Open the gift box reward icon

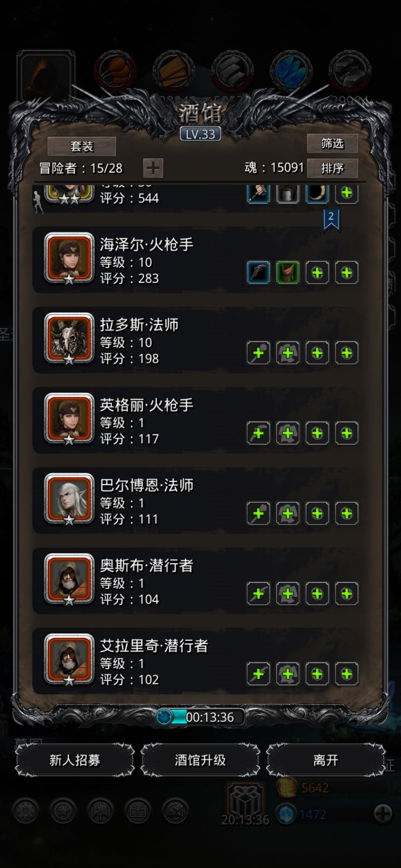245,799
